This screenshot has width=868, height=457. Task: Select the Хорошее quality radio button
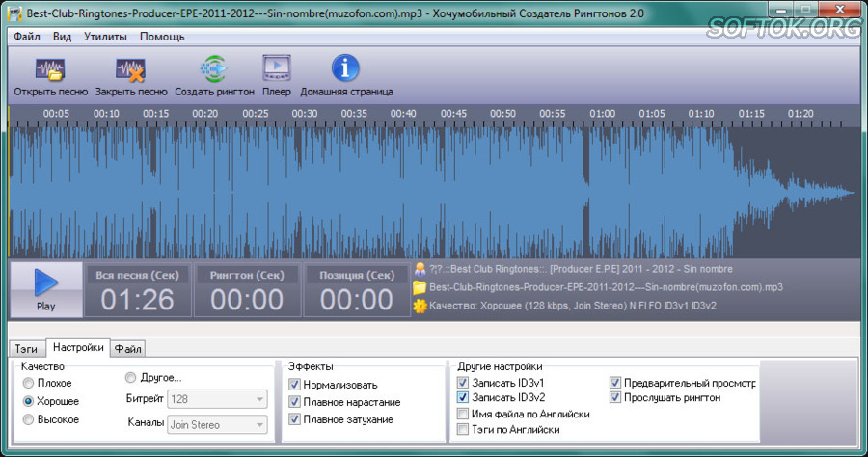coord(28,401)
